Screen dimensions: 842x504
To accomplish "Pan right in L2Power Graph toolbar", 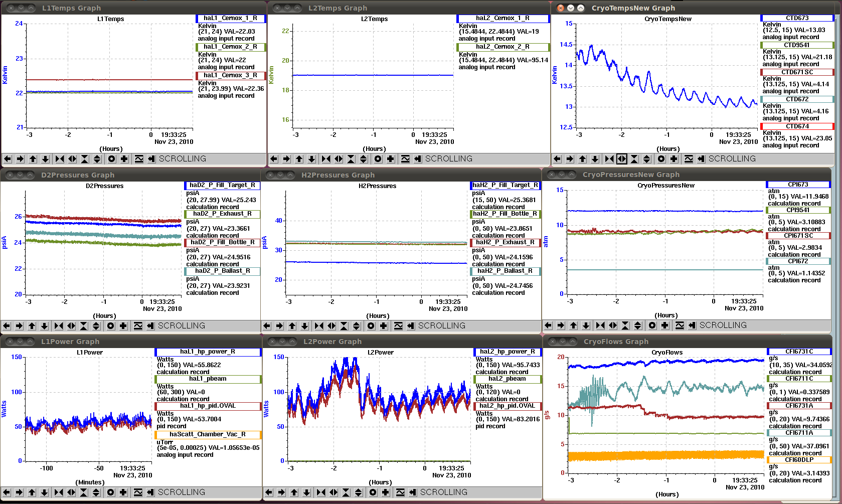I will [281, 492].
